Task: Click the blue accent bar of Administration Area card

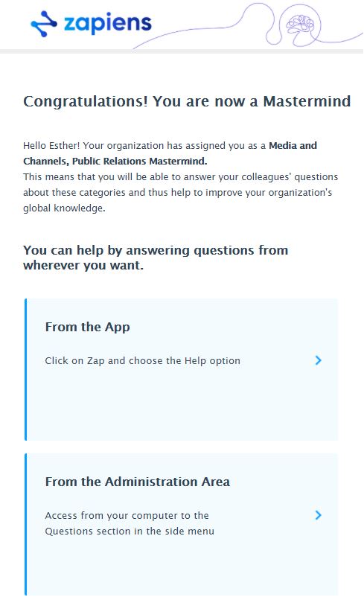Action: [25, 524]
